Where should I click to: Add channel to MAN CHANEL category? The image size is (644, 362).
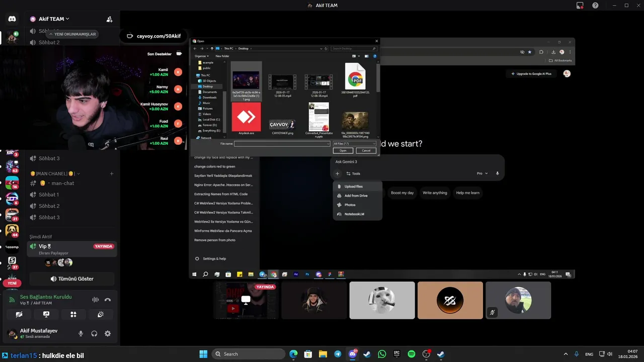[x=112, y=173]
